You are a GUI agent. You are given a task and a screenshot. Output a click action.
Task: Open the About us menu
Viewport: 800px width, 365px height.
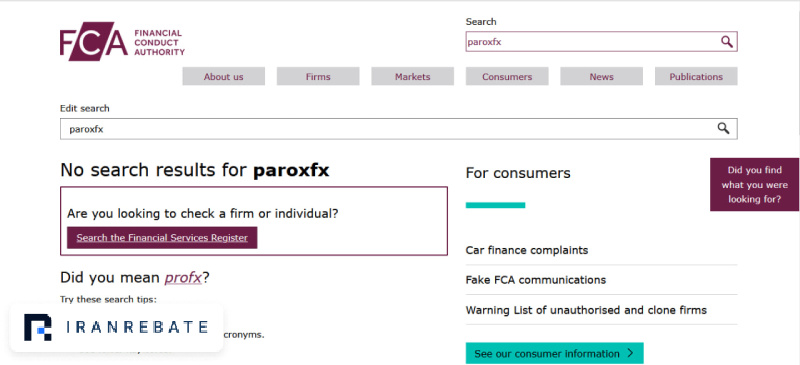tap(223, 77)
